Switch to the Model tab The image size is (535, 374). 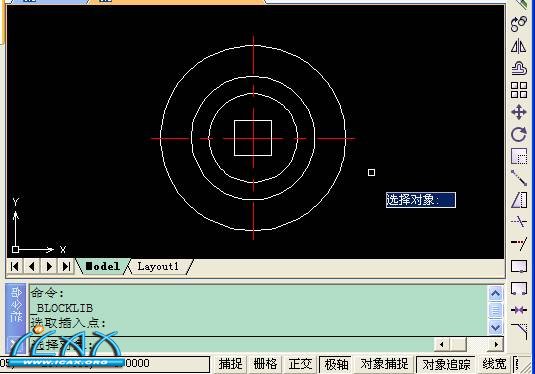pyautogui.click(x=102, y=267)
